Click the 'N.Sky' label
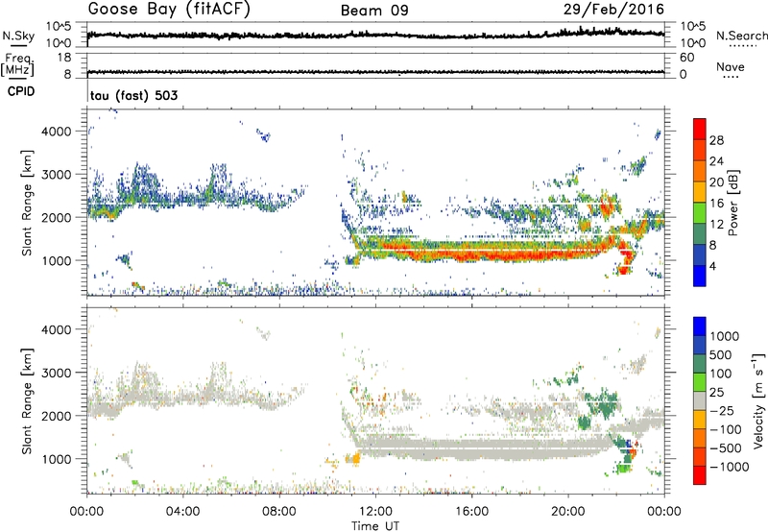 18,36
